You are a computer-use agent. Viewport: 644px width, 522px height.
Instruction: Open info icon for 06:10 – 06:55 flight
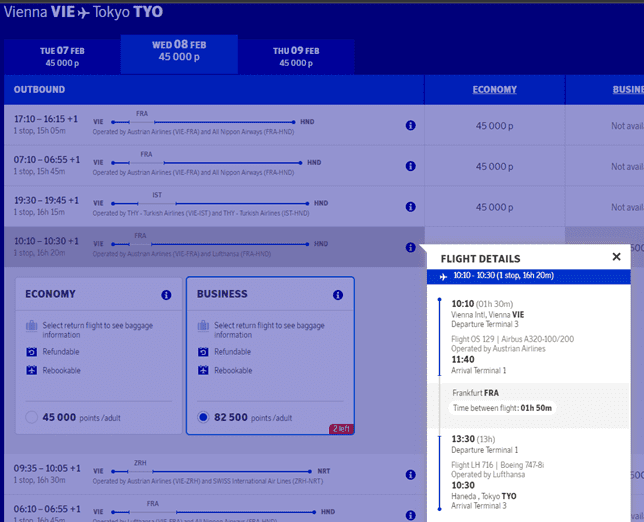410,515
